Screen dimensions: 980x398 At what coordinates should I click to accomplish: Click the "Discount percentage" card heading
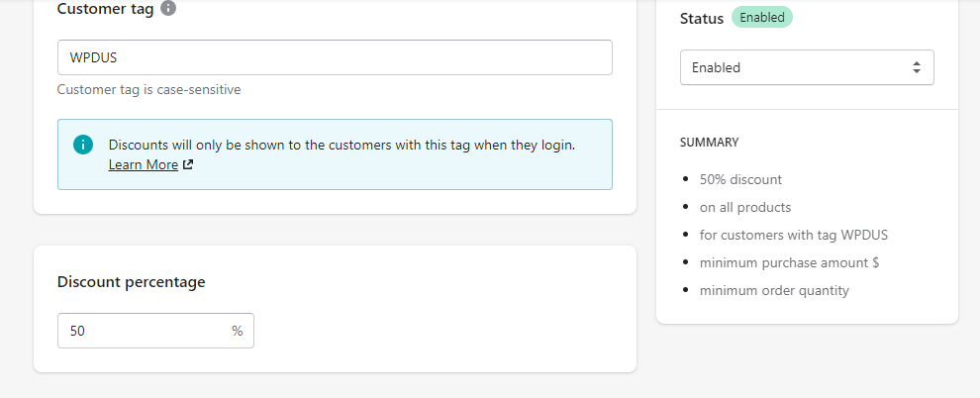[132, 282]
